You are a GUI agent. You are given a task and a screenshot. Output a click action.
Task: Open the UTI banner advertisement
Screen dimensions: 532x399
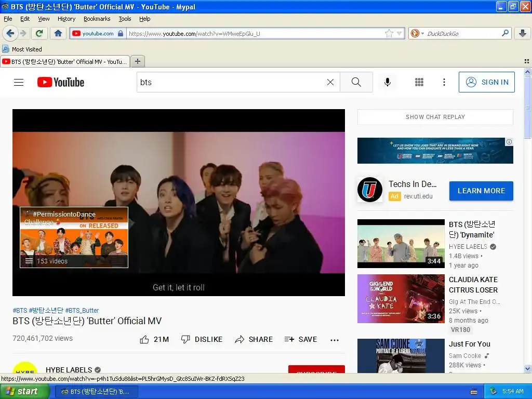coord(435,151)
